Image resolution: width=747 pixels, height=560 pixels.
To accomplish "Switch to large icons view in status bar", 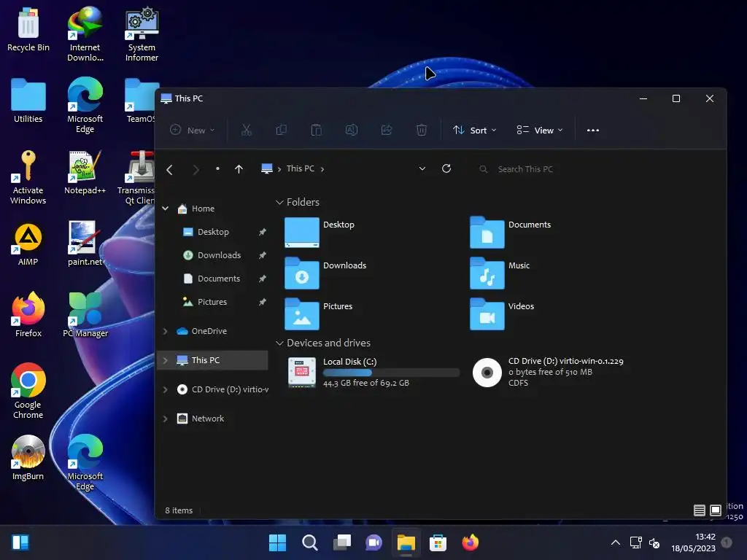I will [716, 510].
